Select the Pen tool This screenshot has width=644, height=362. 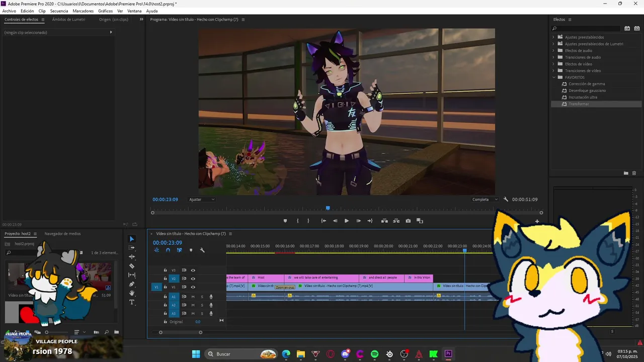coord(132,284)
